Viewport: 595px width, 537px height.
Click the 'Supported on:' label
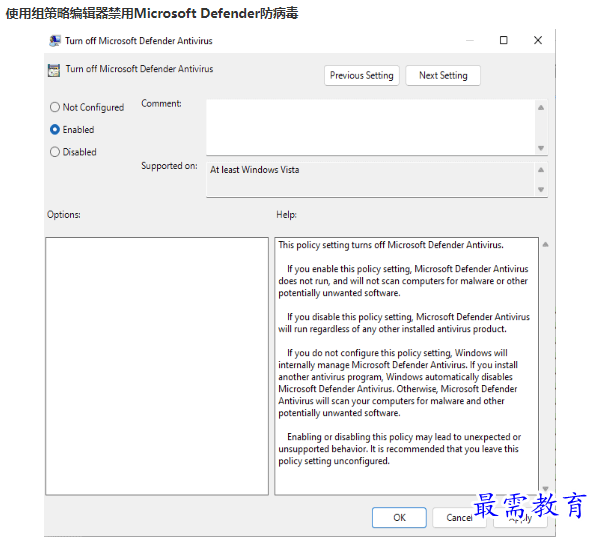click(x=169, y=166)
